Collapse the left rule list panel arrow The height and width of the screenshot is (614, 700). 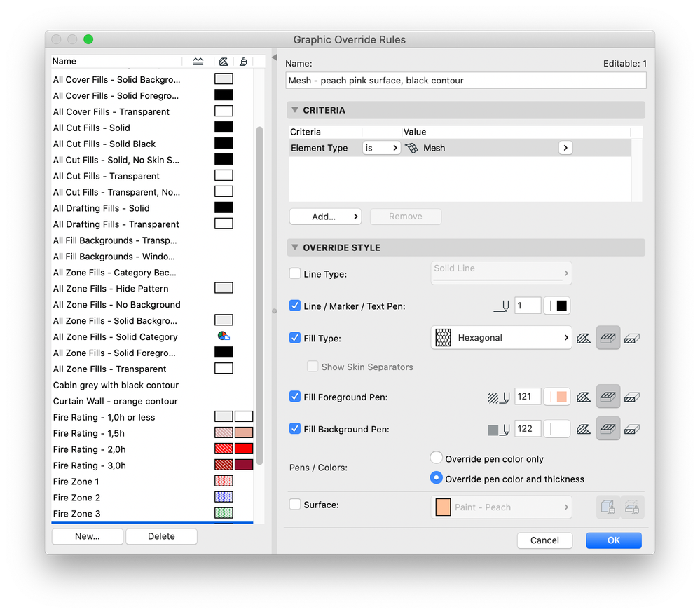(275, 57)
